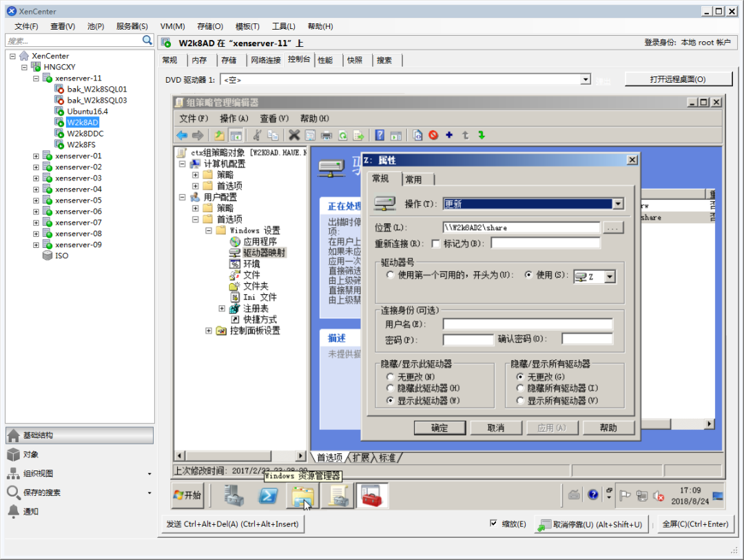Click the muted volume icon in guest system tray

coord(659,496)
